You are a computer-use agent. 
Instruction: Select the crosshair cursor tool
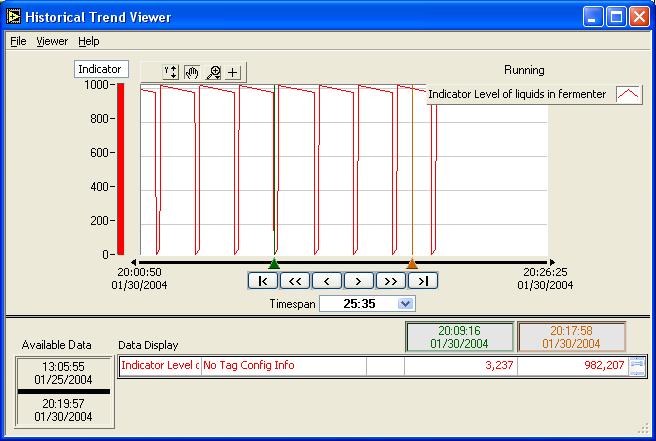click(x=233, y=72)
